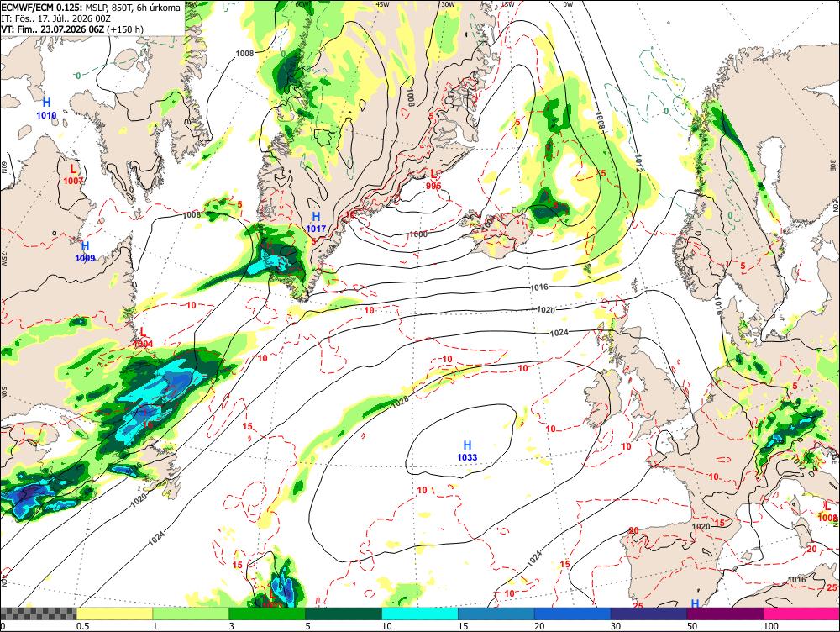Select the H 1010 high marker
Viewport: 840px width, 632px height.
(46, 108)
